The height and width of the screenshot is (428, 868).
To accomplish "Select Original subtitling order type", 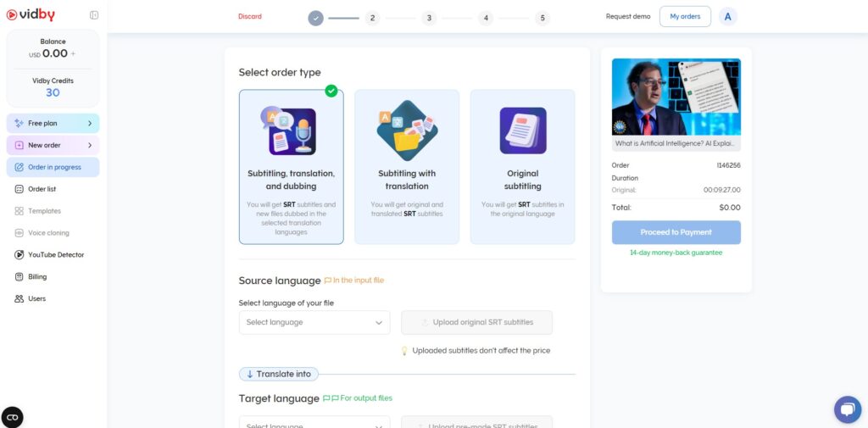I will point(522,167).
